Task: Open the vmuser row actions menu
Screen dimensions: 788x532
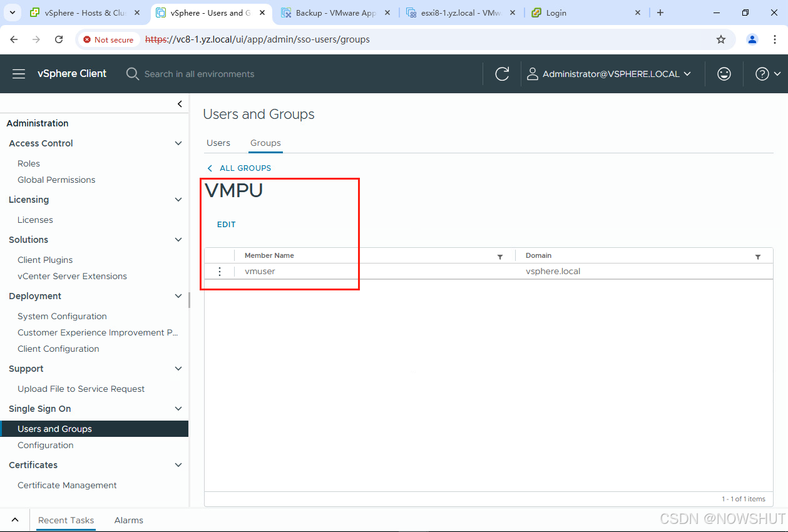Action: coord(219,272)
